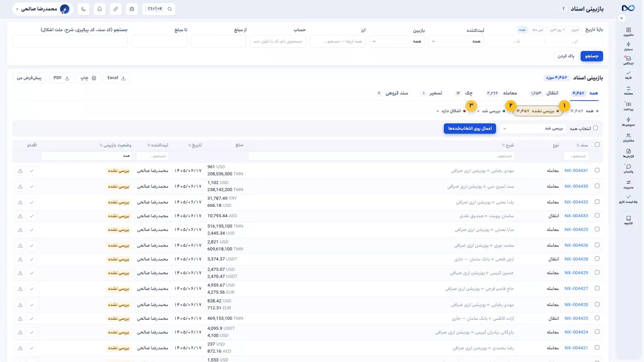Screen dimensions: 644x362
Task: Switch to the سند گروهی (Group document) tab
Action: coord(393,93)
